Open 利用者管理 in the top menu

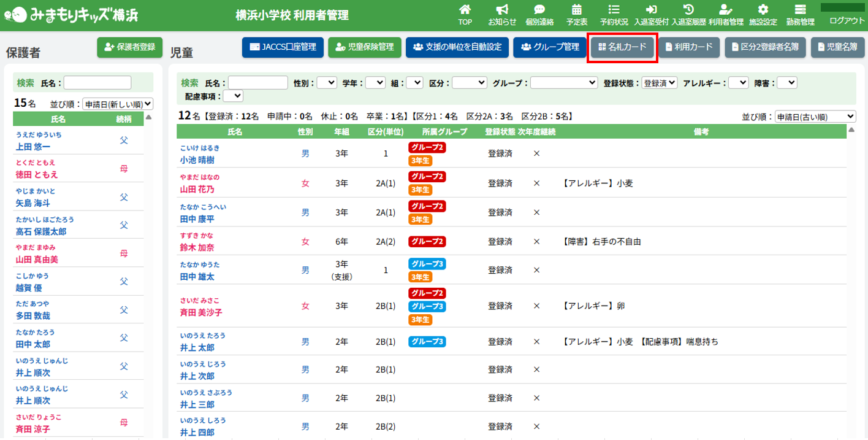pyautogui.click(x=726, y=14)
